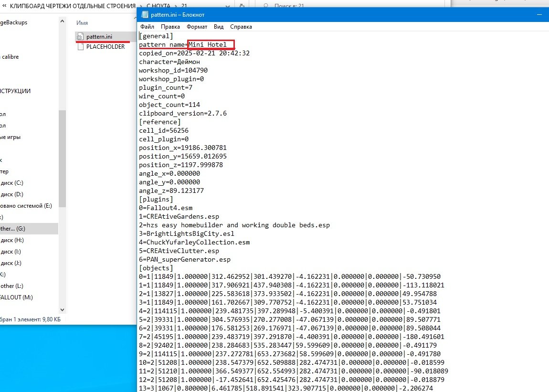This screenshot has width=549, height=392.
Task: Place cursor in Mini Hotel pattern name
Action: pos(210,45)
